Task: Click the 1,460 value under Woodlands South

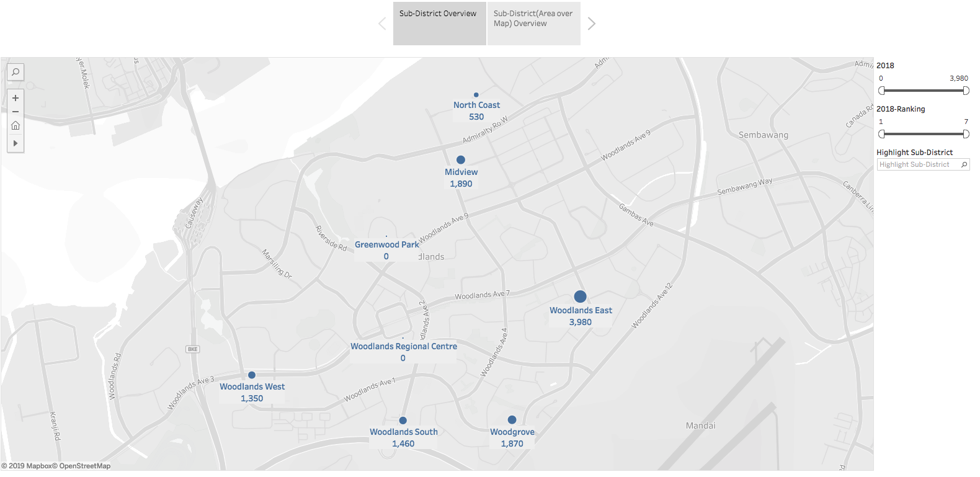Action: coord(403,444)
